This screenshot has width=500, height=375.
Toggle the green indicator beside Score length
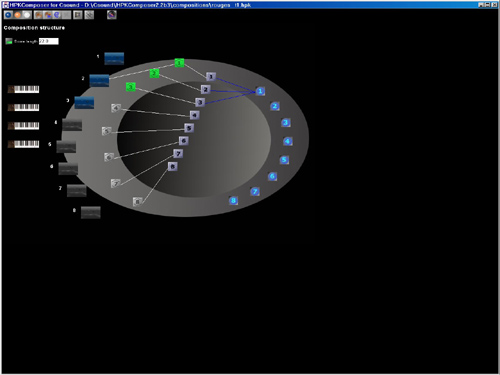tap(9, 41)
